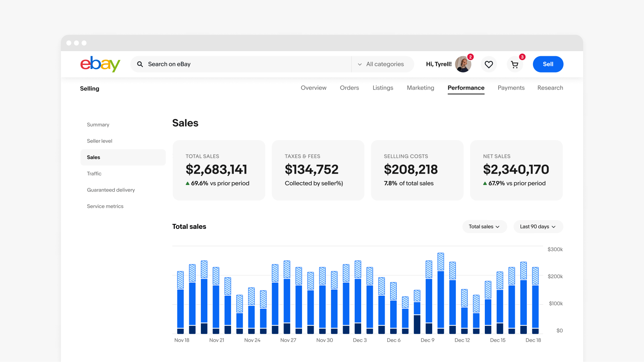Image resolution: width=644 pixels, height=362 pixels.
Task: Open the Last 90 days date range selector
Action: (x=538, y=226)
